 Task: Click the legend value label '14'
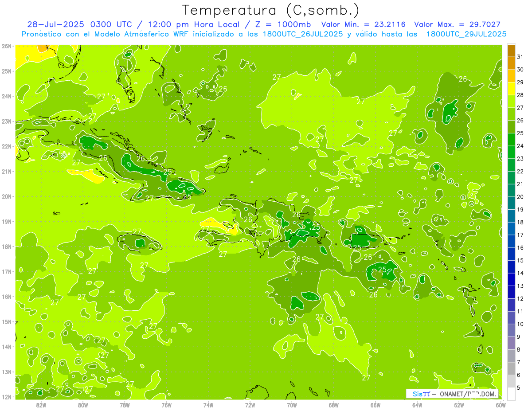(x=520, y=273)
